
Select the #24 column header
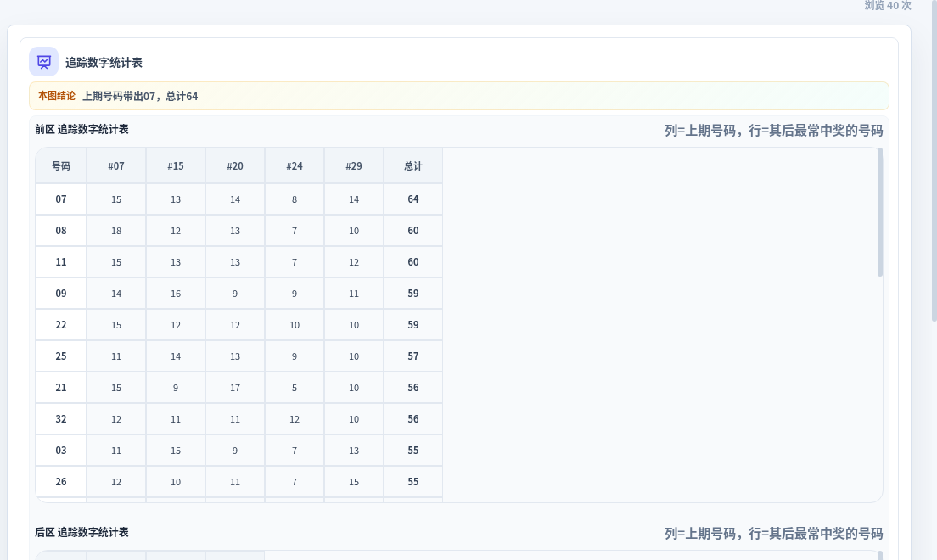coord(295,166)
